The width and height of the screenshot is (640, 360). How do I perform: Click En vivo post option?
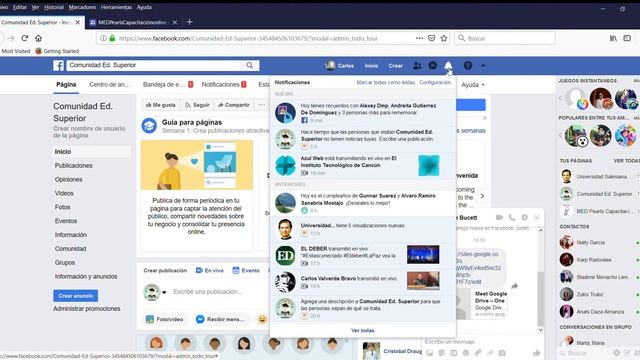(x=210, y=271)
